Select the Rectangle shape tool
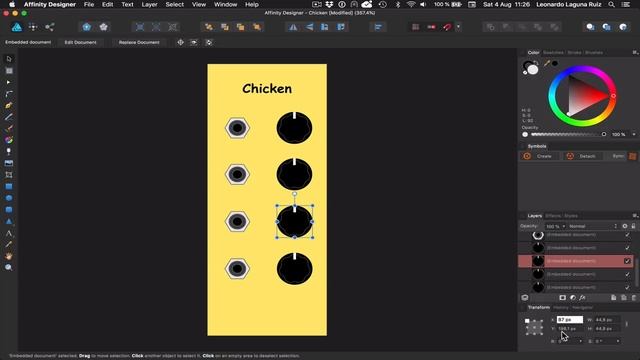Screen dimensions: 640x360 click(x=9, y=187)
